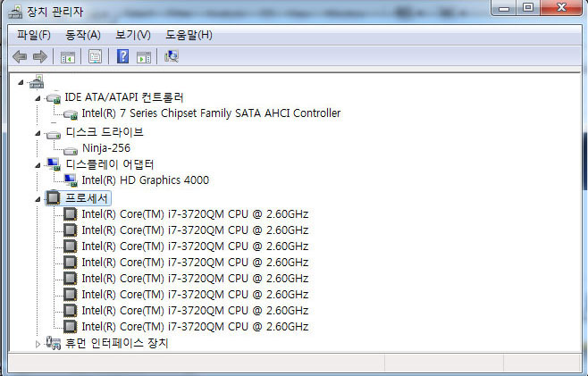
Task: Select the Ninja-256 entry
Action: 106,148
